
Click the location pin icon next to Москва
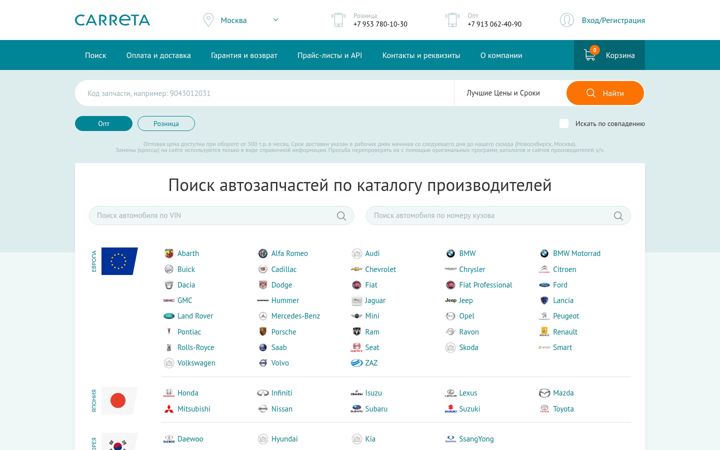208,20
